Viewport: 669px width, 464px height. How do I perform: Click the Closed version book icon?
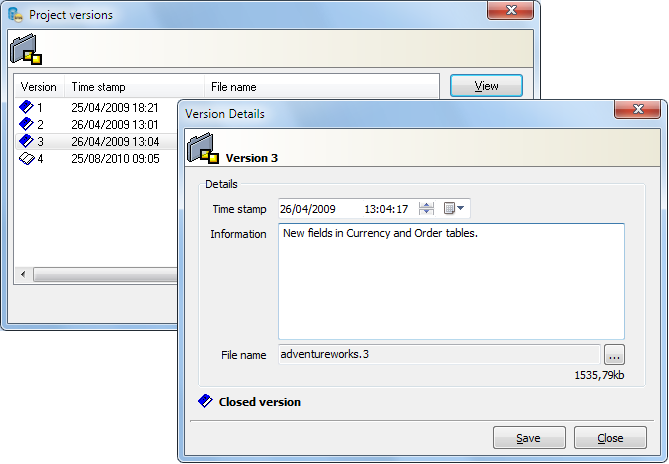point(205,402)
